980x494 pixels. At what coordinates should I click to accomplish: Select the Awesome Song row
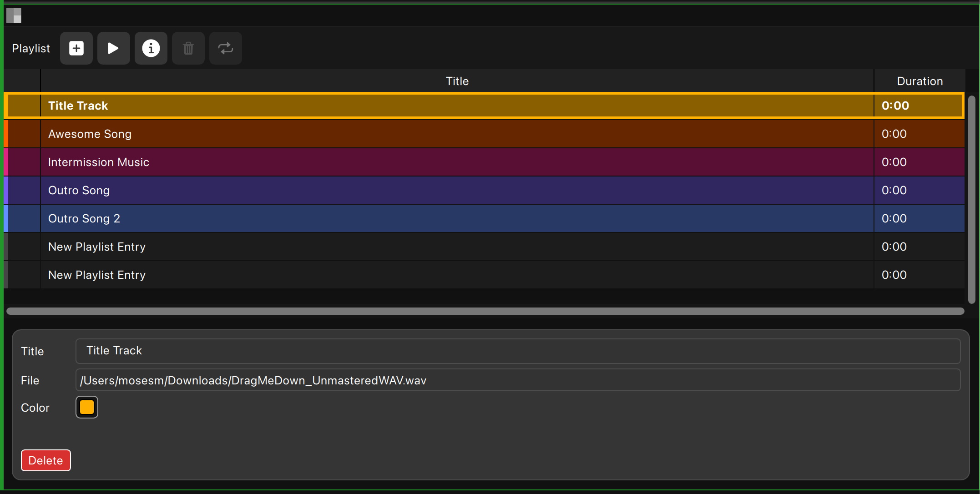tap(273, 134)
